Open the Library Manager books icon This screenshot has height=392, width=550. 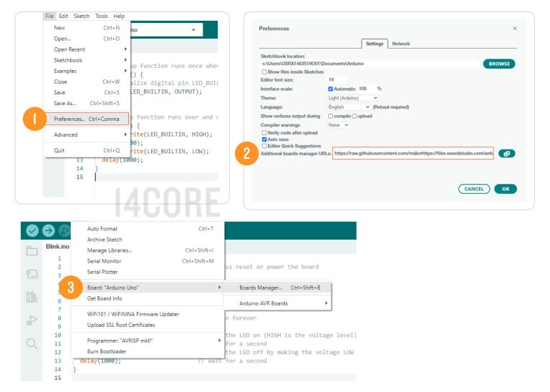[x=32, y=297]
